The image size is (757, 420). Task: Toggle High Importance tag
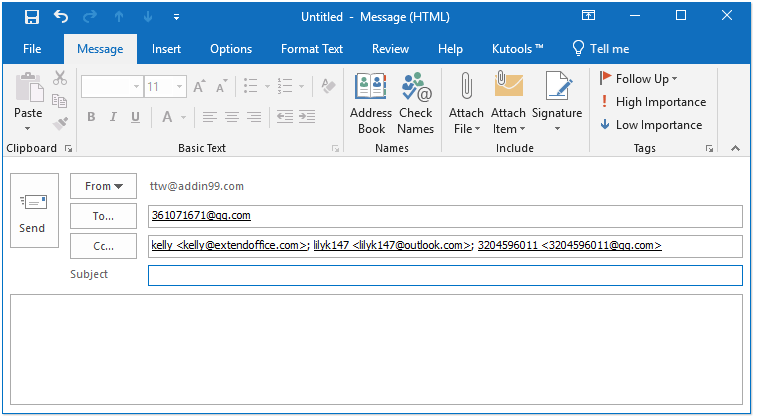pyautogui.click(x=652, y=102)
